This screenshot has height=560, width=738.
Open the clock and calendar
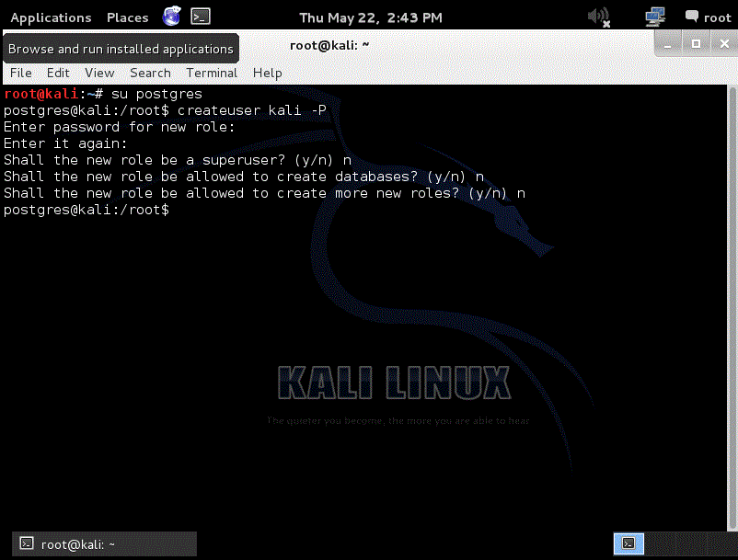point(371,17)
